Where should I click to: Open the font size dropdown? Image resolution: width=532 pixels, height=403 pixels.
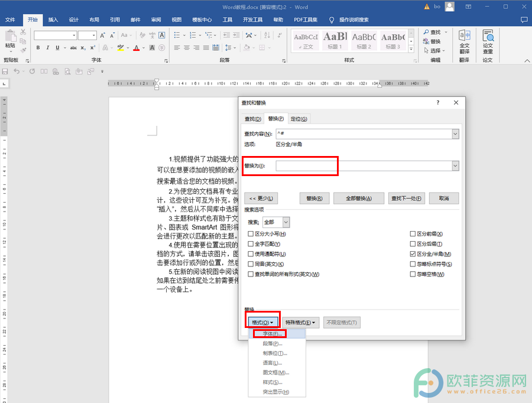[93, 35]
